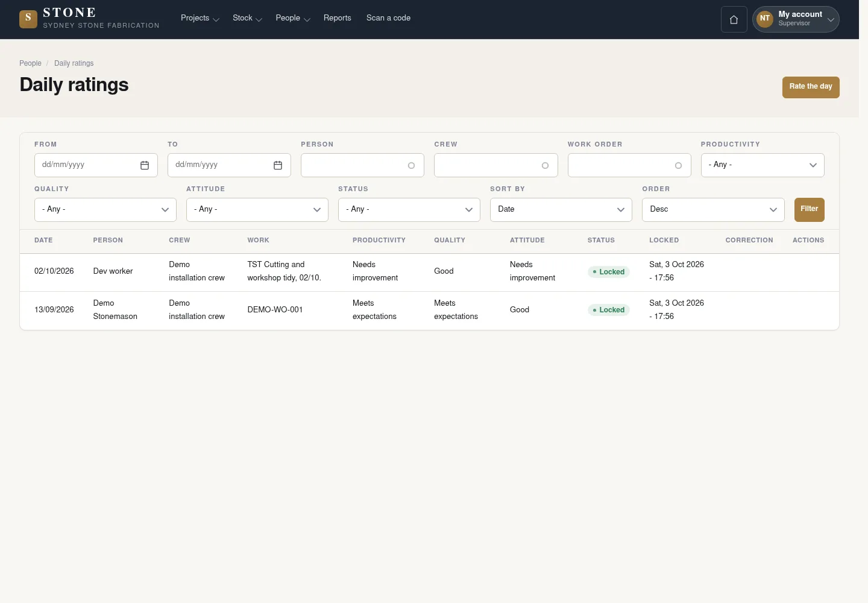Apply filters with the Filter button
Screen dimensions: 868x603
(x=810, y=210)
